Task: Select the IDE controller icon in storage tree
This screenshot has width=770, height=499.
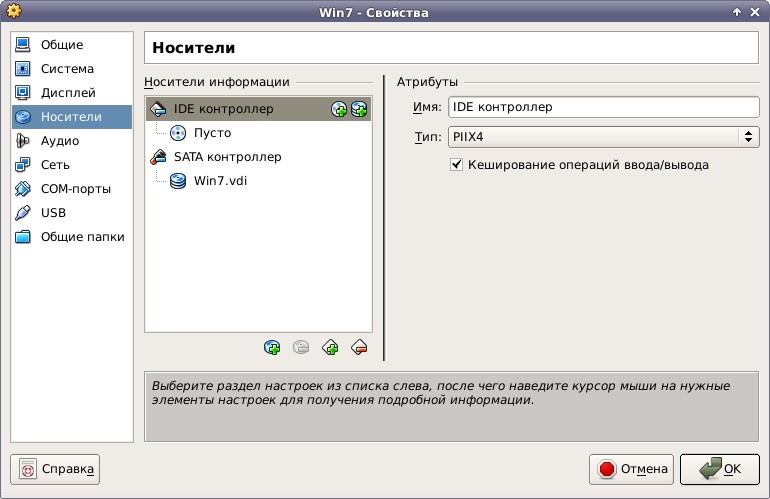Action: 158,109
